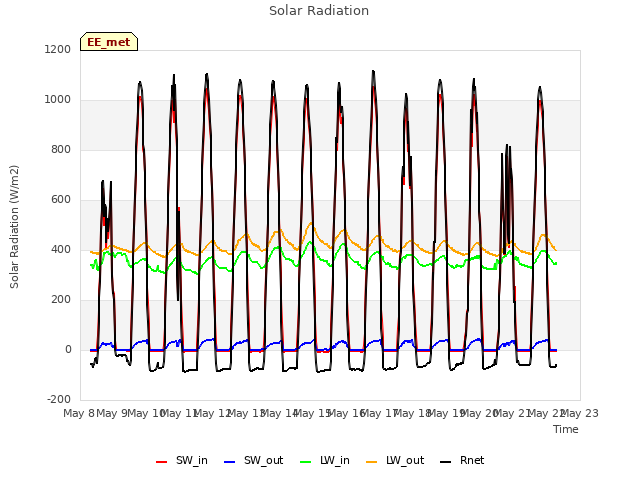Viewport: 640px width, 480px height.
Task: Click the 0 y-axis tick label
Action: (x=68, y=349)
